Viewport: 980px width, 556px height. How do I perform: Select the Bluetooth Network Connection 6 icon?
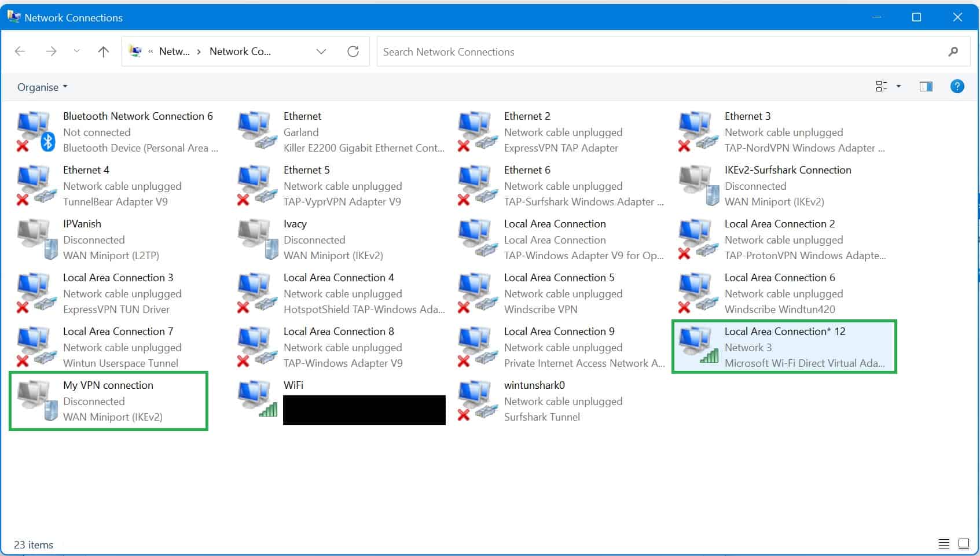click(36, 132)
